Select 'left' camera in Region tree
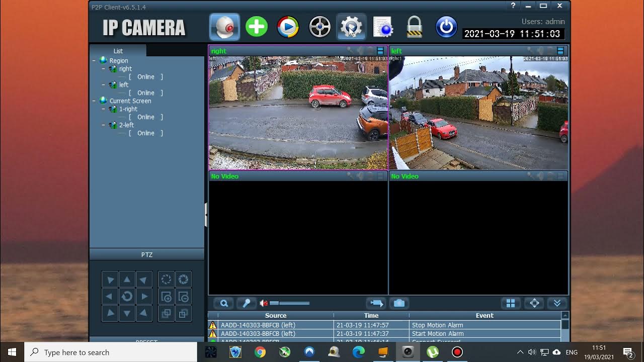 tap(124, 85)
